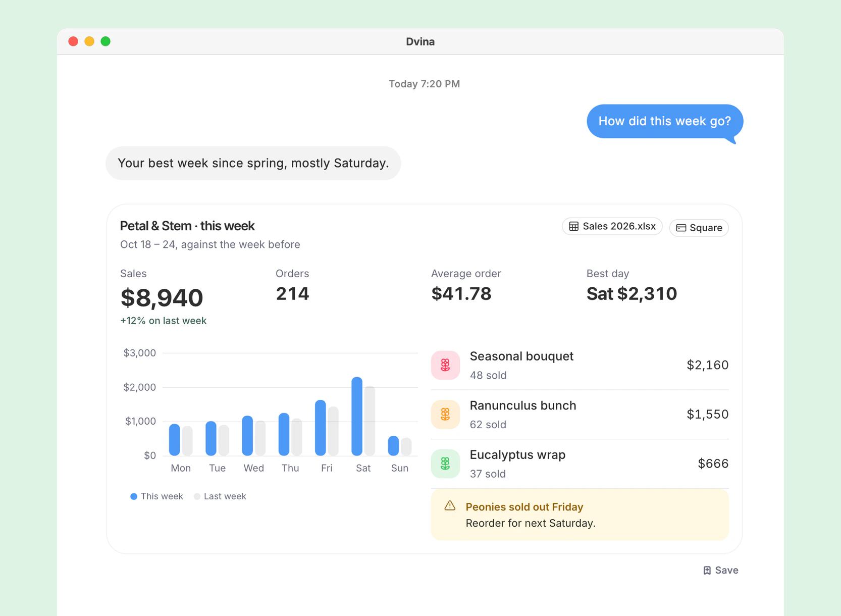841x616 pixels.
Task: Click the $3,000 y-axis label
Action: (x=140, y=353)
